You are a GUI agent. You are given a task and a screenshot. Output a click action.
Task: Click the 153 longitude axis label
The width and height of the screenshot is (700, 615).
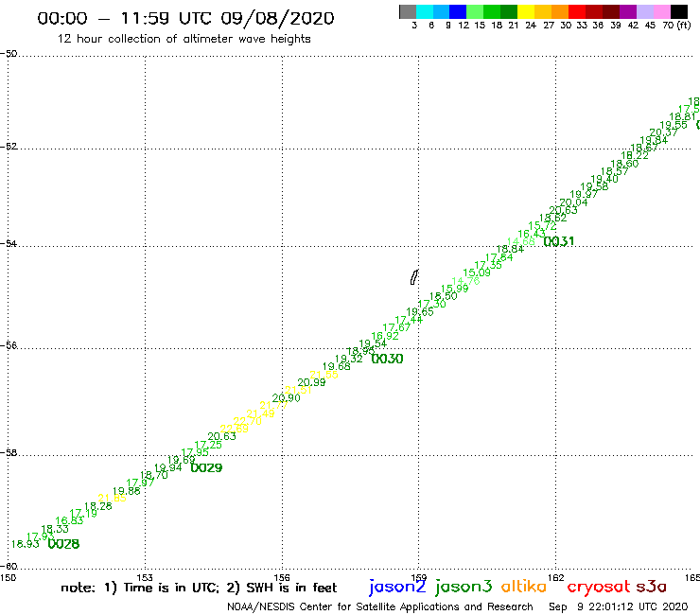click(145, 578)
